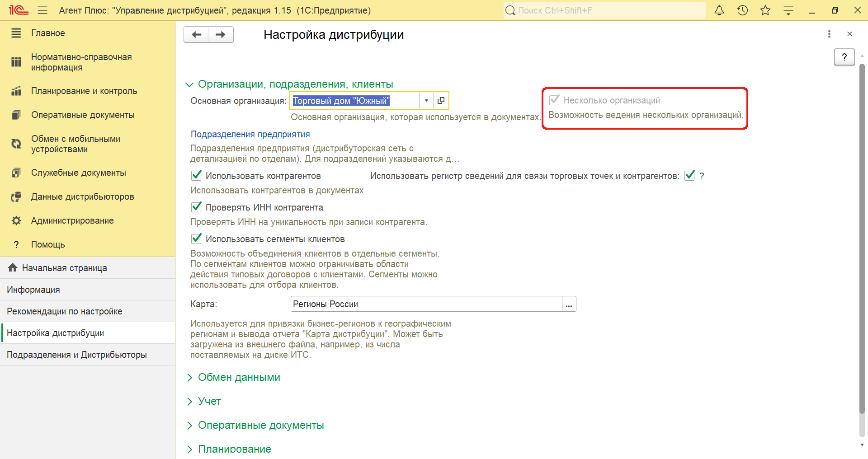Image resolution: width=868 pixels, height=459 pixels.
Task: Click ellipsis button of Карта field
Action: coord(569,304)
